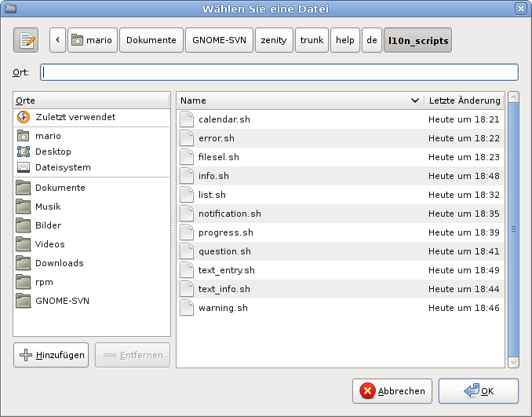The height and width of the screenshot is (417, 532).
Task: Sort files by the Name column header
Action: click(x=298, y=101)
